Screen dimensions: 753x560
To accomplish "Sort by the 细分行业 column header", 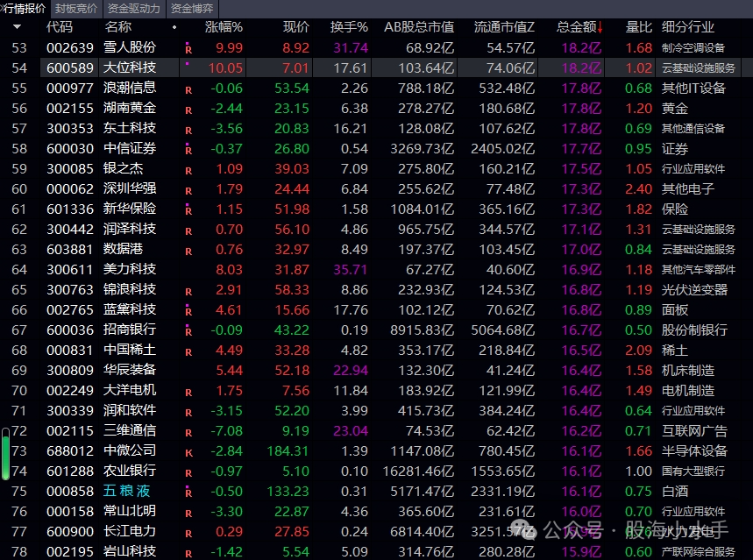I will tap(687, 27).
